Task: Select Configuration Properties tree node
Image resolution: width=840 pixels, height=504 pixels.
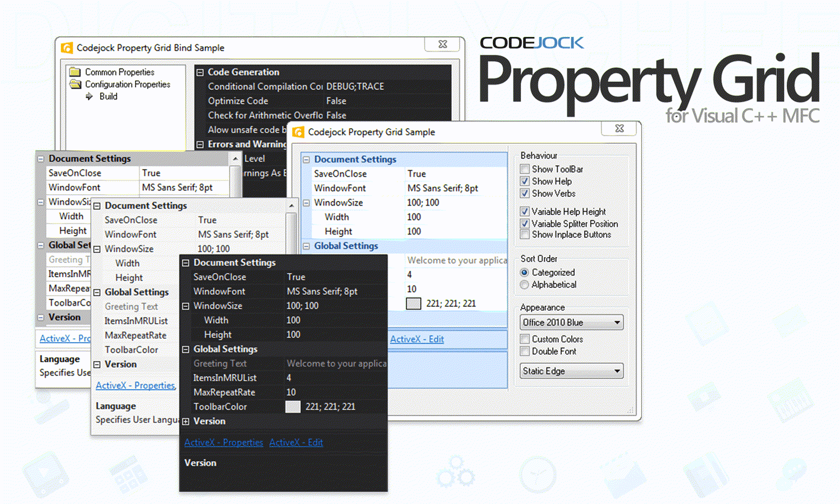Action: [x=128, y=85]
